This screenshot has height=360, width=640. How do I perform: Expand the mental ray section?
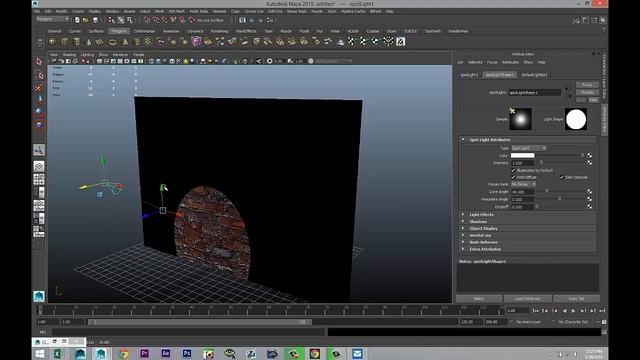point(463,236)
